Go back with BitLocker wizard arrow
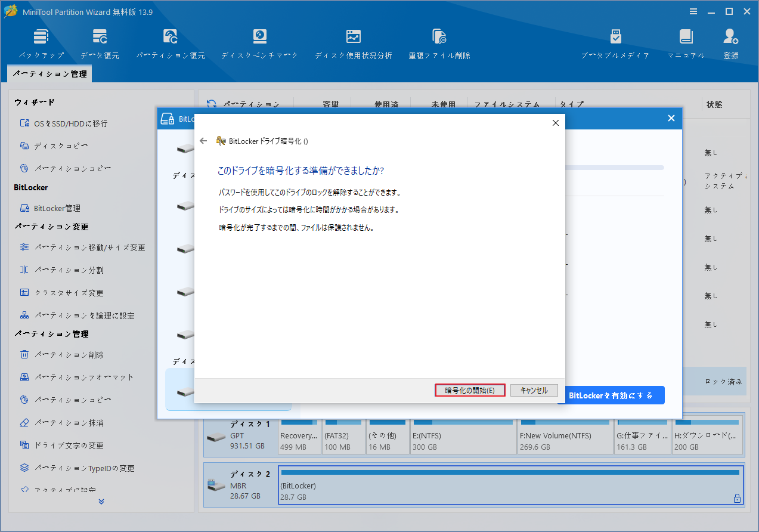Viewport: 759px width, 532px height. tap(203, 141)
